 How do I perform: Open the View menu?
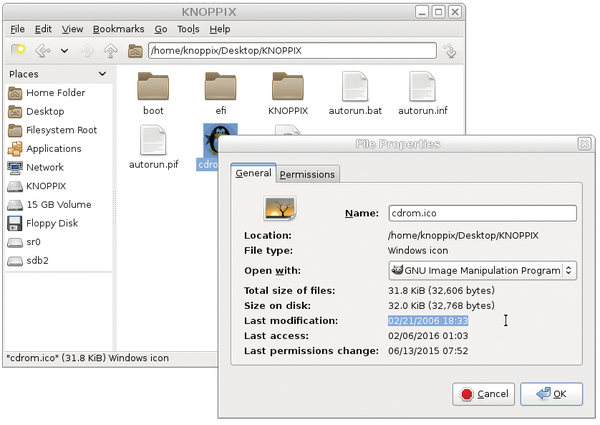tap(72, 29)
